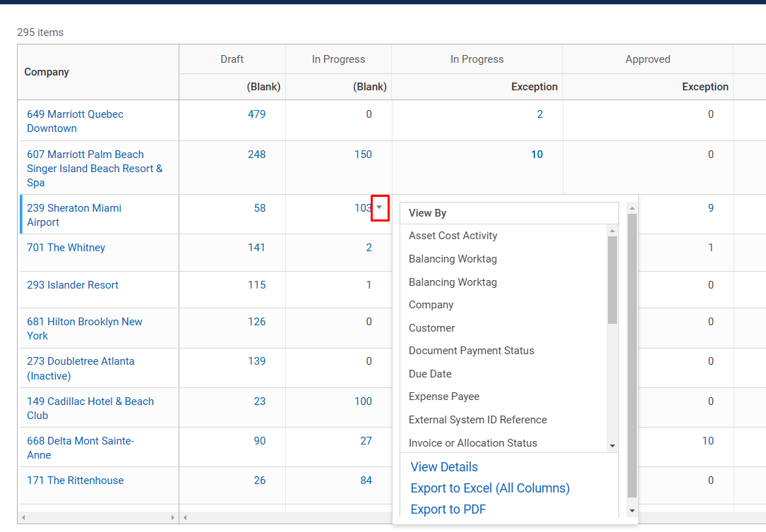Screen dimensions: 766x532
Task: Choose Invoice or Allocation Status option
Action: tap(473, 443)
